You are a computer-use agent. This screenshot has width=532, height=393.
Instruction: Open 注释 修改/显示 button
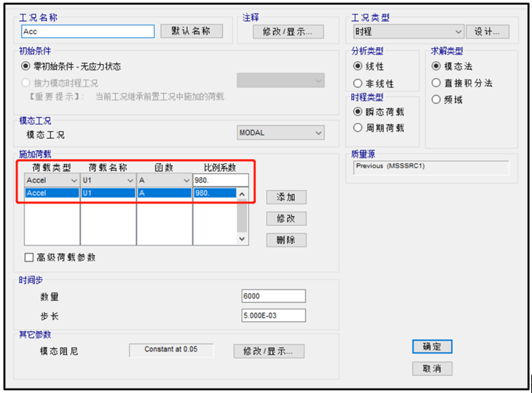288,32
